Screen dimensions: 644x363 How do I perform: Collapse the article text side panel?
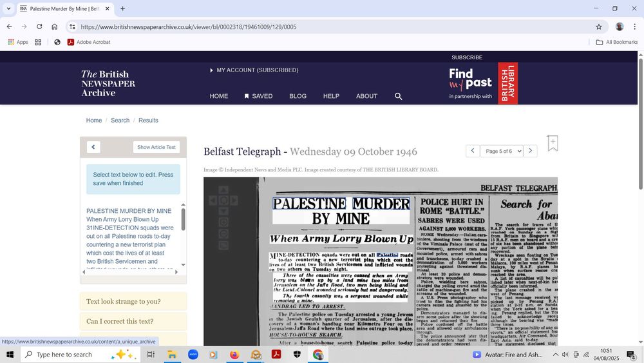(93, 147)
